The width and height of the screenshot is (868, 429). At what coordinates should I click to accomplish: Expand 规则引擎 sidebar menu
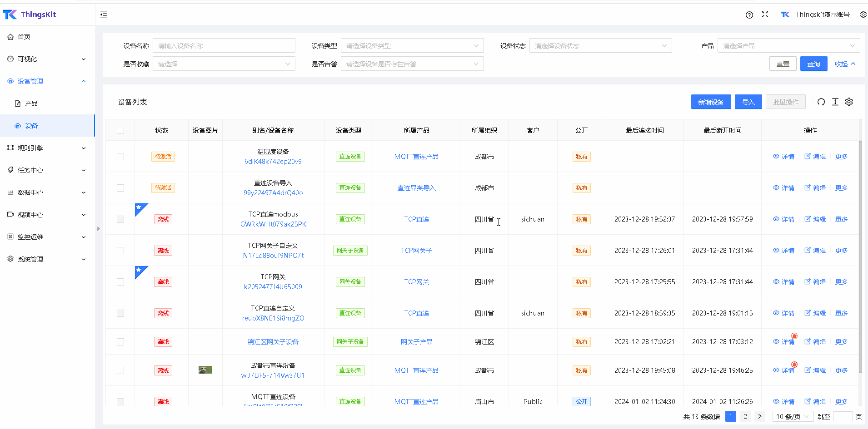[x=47, y=148]
